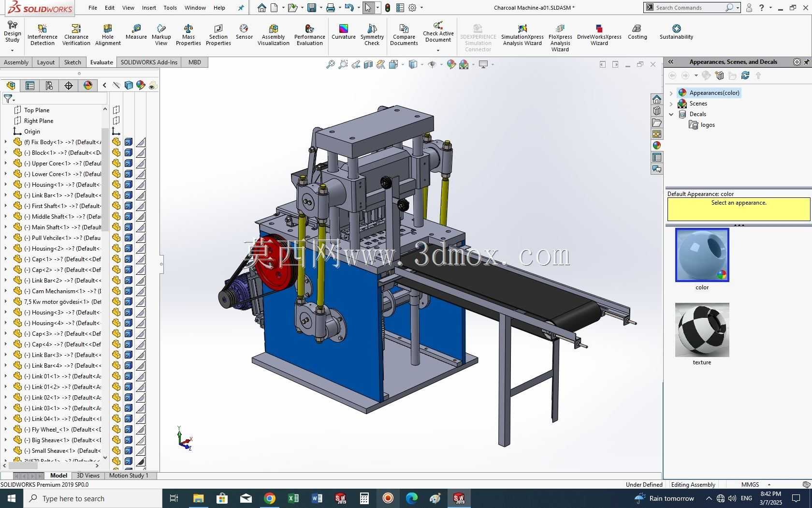Open the File menu
Viewport: 812px width, 508px height.
point(93,8)
